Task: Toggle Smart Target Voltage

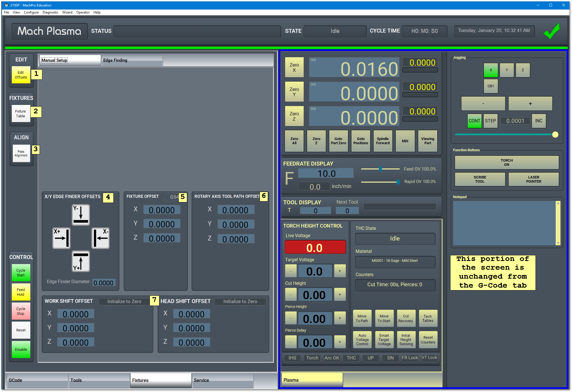Action: (384, 340)
